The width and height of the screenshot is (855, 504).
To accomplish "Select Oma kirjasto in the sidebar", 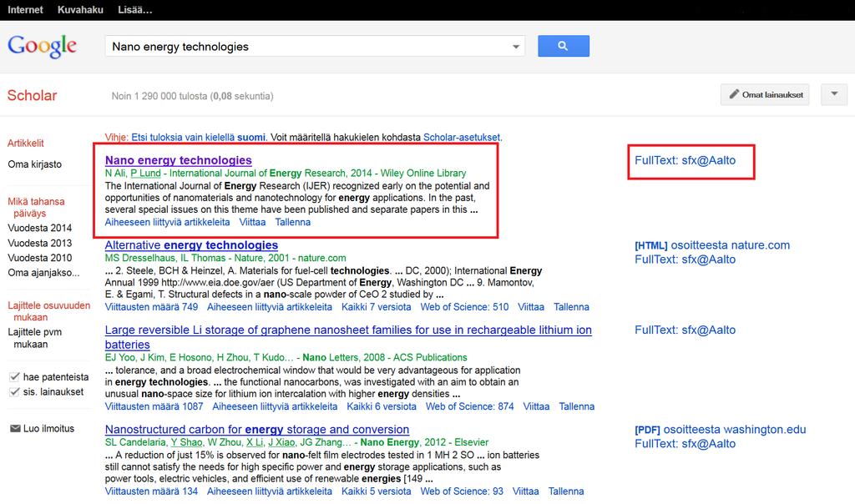I will [34, 164].
